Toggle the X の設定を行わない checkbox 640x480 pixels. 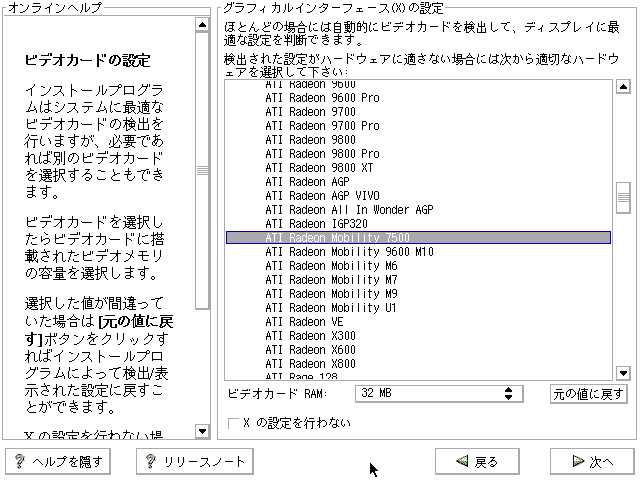233,423
